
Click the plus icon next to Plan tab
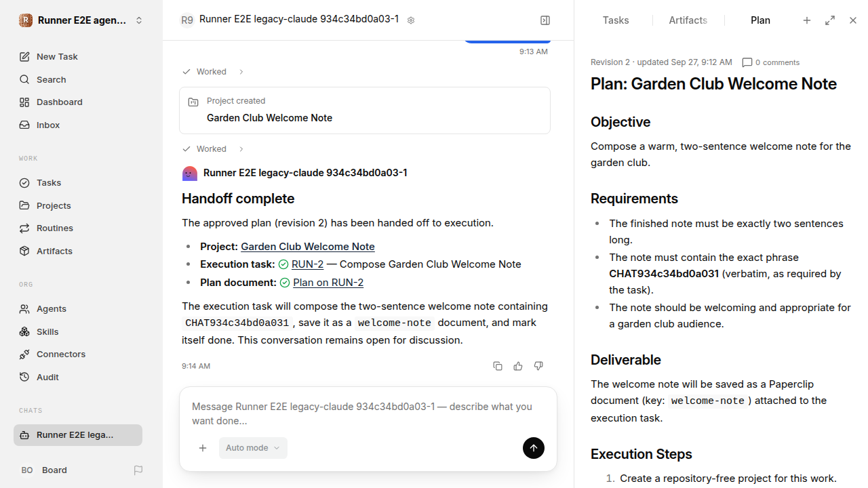tap(807, 20)
